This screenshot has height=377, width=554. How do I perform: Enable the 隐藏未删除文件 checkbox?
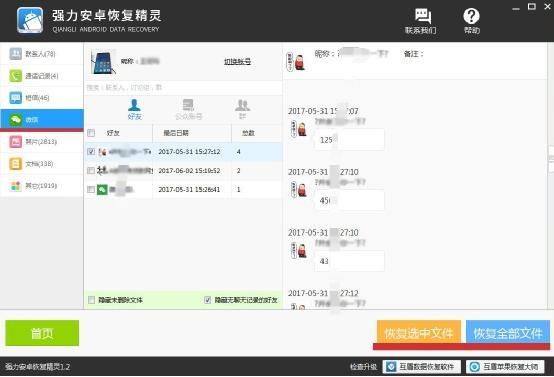click(92, 300)
